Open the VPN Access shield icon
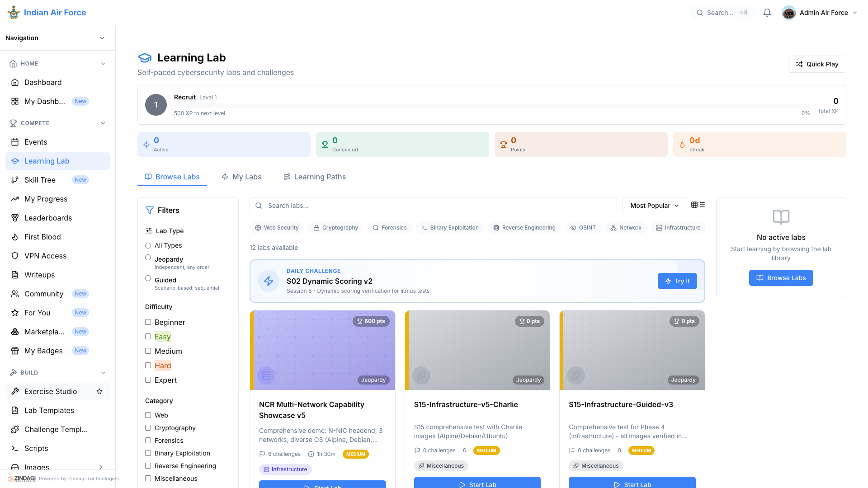This screenshot has height=488, width=868. click(15, 256)
